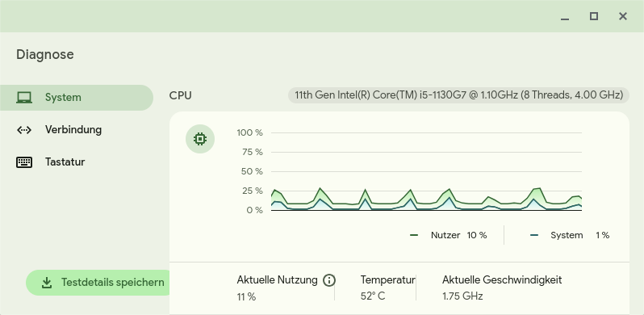Click the green Nutzer legend line

(x=414, y=235)
